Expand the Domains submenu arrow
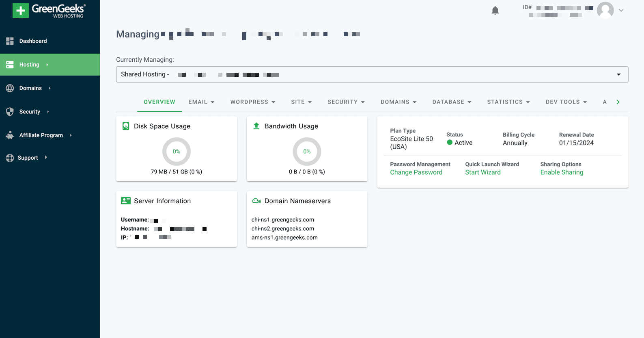This screenshot has width=644, height=338. 50,88
